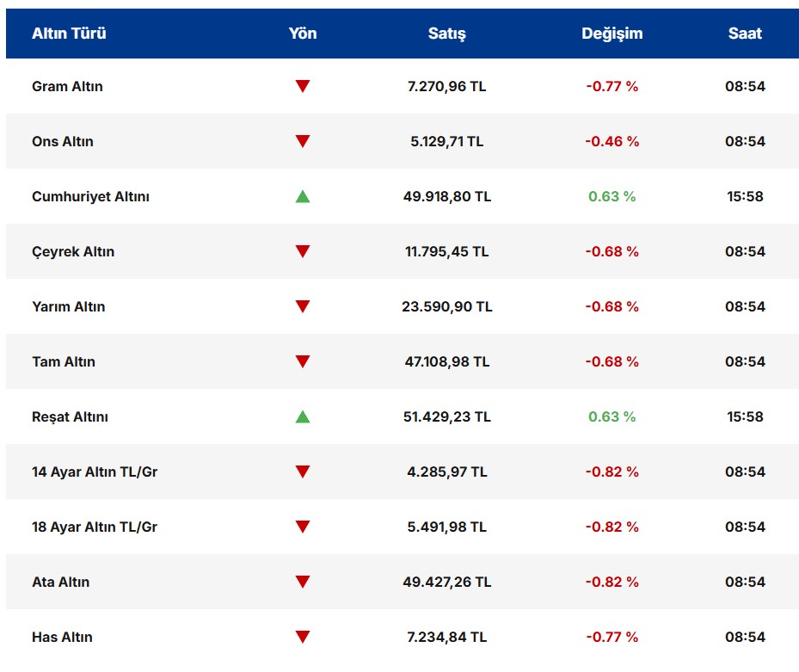Open the Yarım Altın row label
The width and height of the screenshot is (799, 672).
[x=68, y=306]
